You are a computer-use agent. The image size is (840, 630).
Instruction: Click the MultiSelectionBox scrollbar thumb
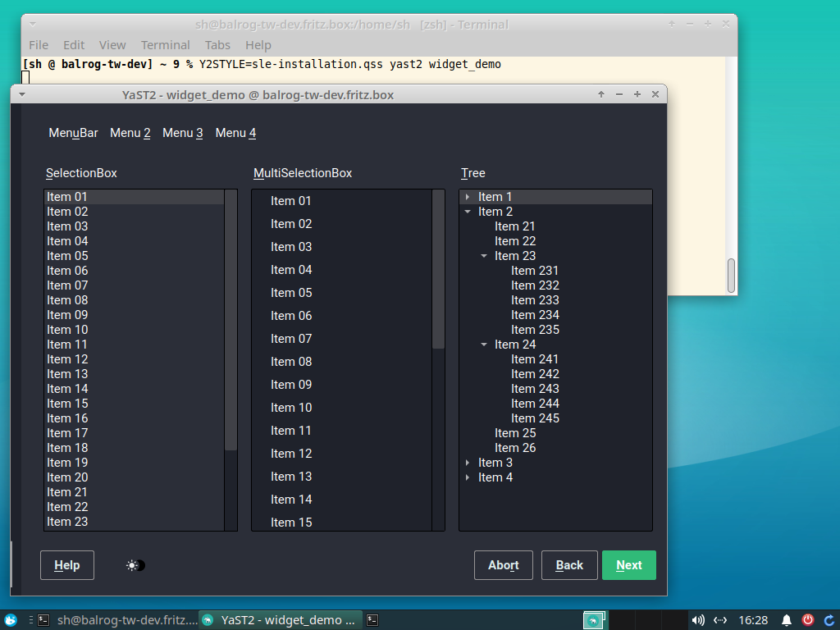(x=438, y=269)
